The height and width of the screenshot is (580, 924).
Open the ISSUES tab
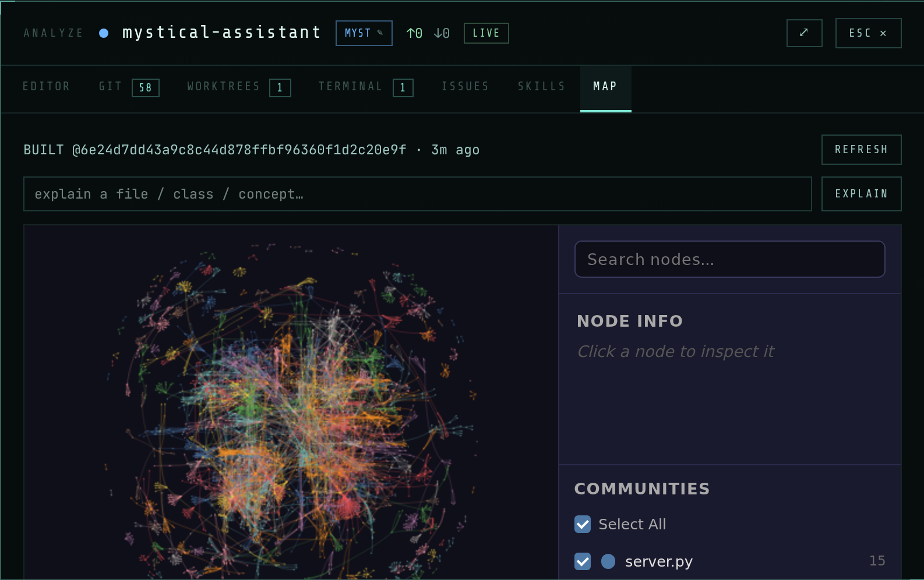tap(465, 87)
